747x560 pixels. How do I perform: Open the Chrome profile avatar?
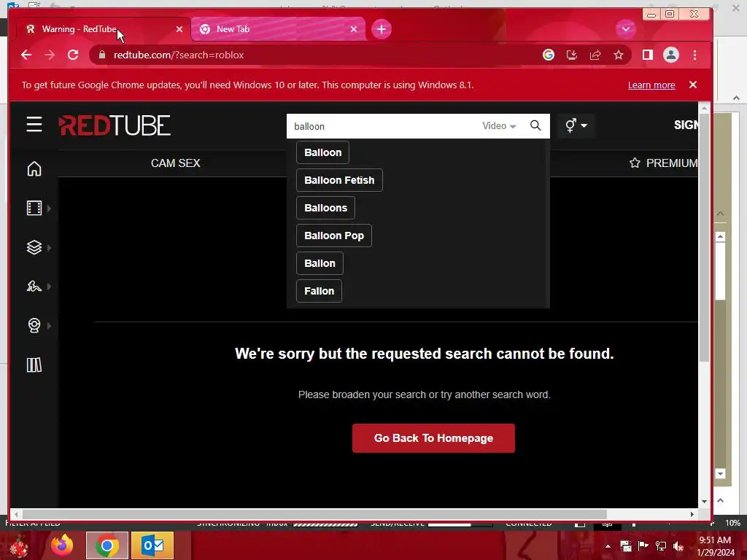coord(671,55)
